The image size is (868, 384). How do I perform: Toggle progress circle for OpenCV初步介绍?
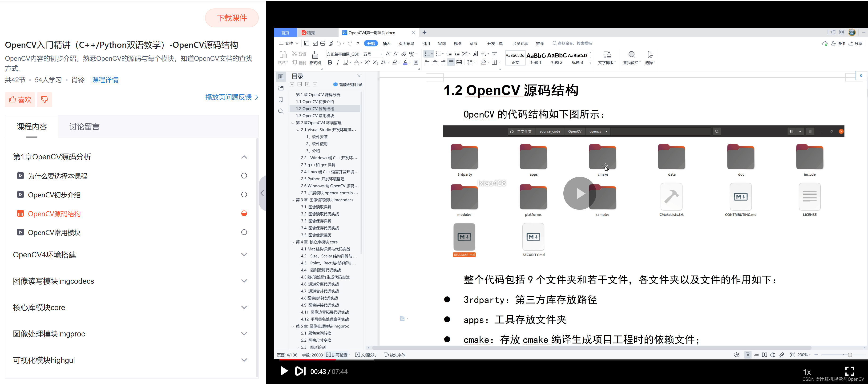tap(244, 195)
